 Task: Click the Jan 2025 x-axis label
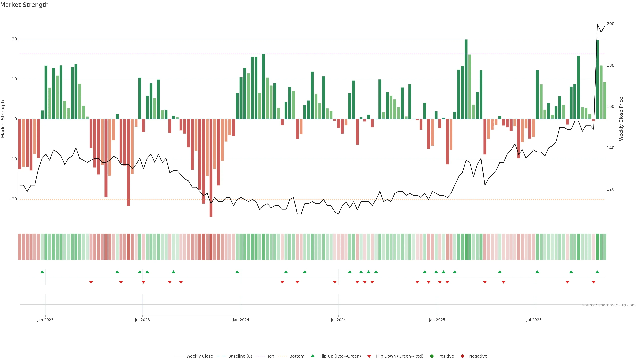pyautogui.click(x=437, y=320)
